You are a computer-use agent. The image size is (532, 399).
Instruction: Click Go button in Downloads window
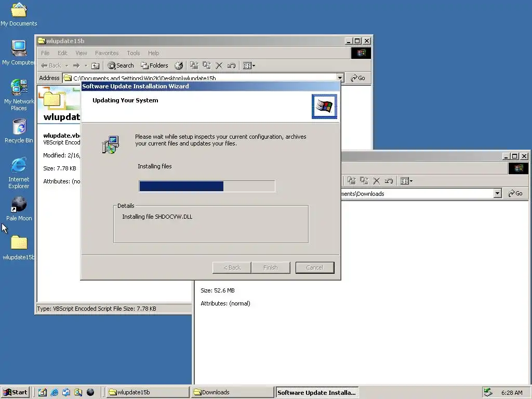(515, 193)
